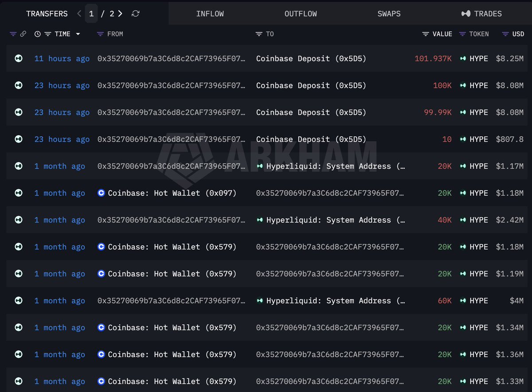Screen dimensions: 532x392
Task: Toggle the TIME sort dropdown arrow
Action: pyautogui.click(x=78, y=34)
